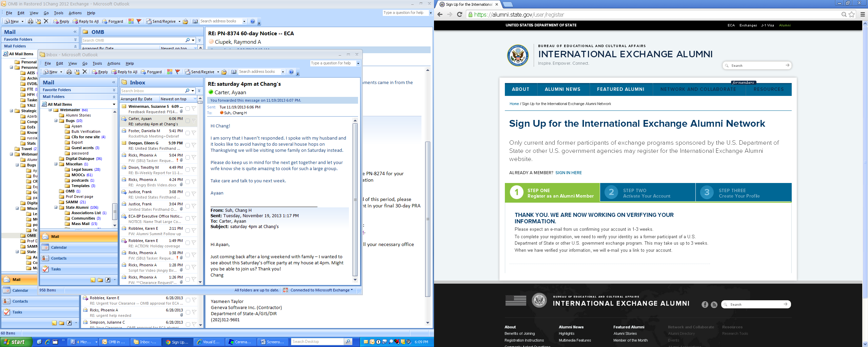Flag the Deegan, Eileen G message
This screenshot has height=347, width=868.
pos(194,145)
